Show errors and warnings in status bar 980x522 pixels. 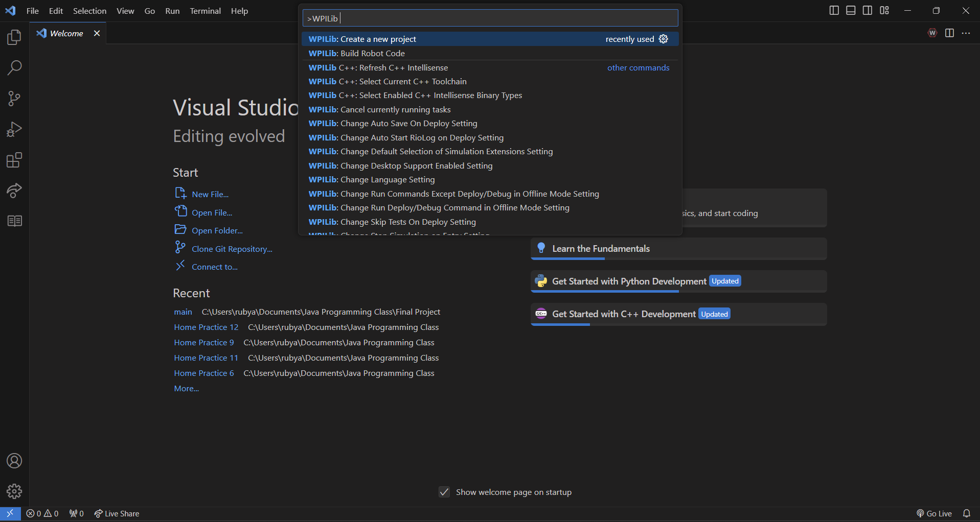(x=42, y=513)
